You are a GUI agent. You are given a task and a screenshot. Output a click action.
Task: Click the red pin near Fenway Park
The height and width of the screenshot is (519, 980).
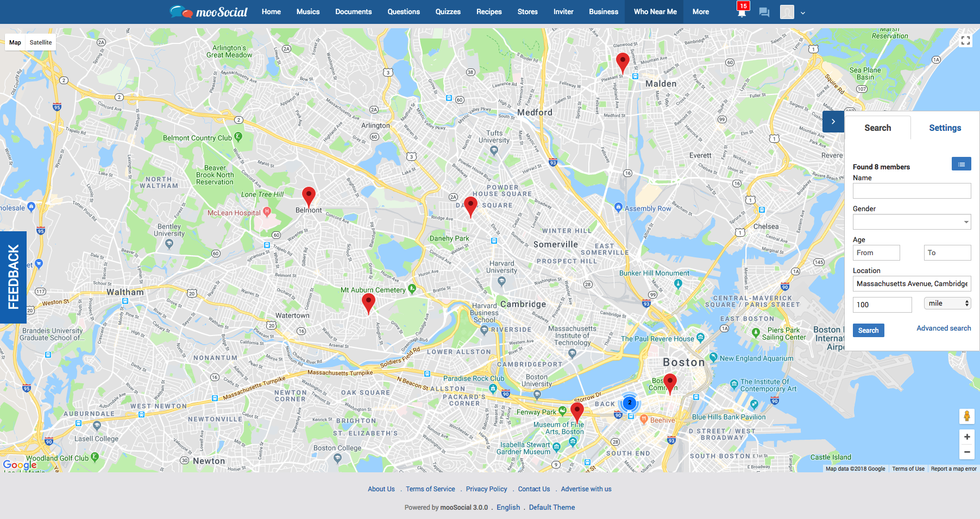577,413
